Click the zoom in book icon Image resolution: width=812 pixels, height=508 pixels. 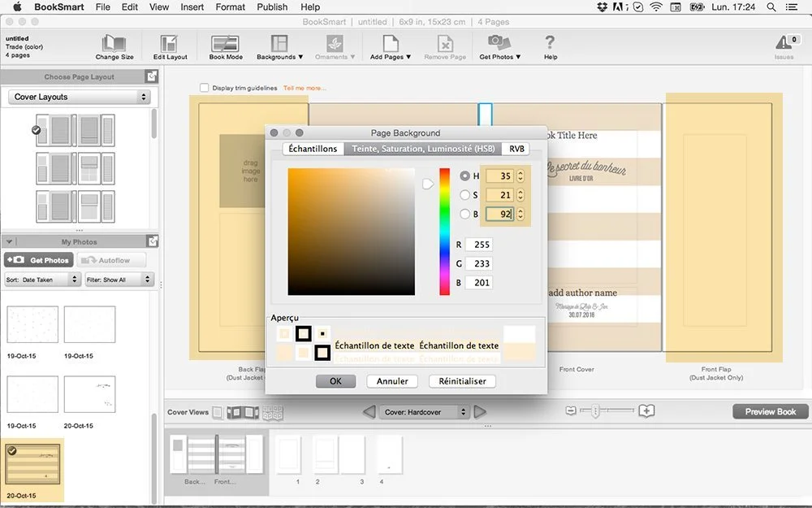646,411
